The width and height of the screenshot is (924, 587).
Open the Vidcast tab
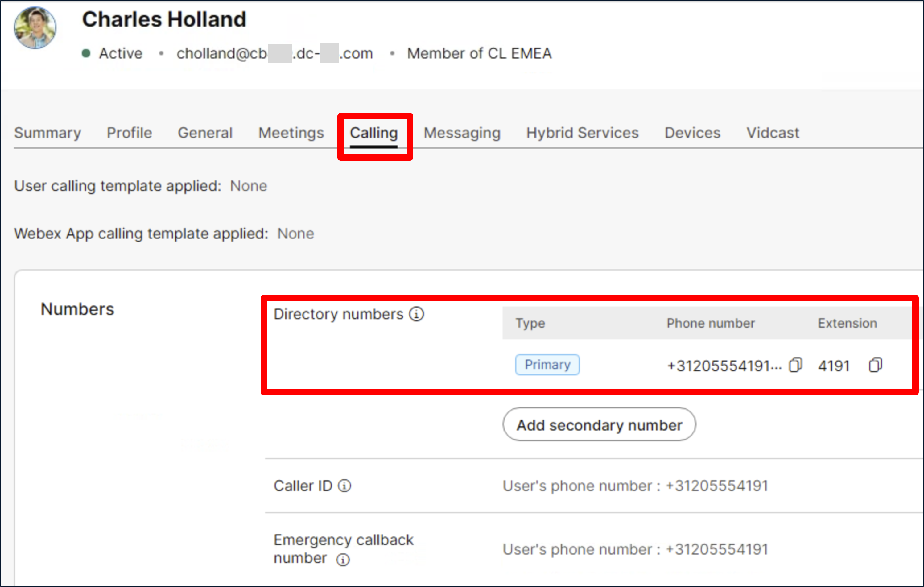coord(773,133)
